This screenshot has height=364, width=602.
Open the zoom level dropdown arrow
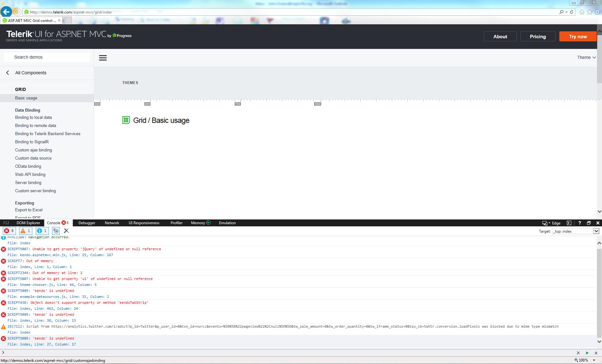594,360
